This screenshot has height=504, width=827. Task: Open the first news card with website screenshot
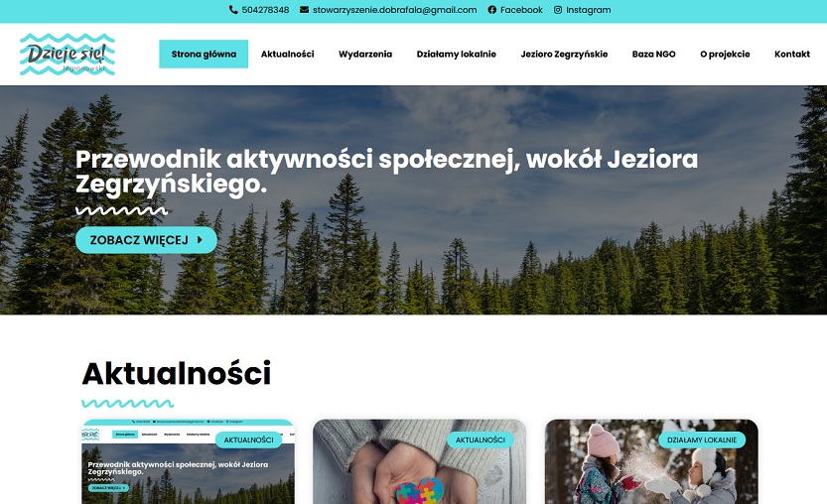[x=189, y=461]
